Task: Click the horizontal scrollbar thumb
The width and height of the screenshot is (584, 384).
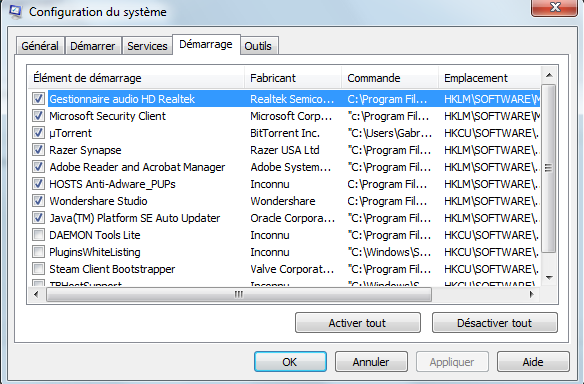Action: pos(239,294)
